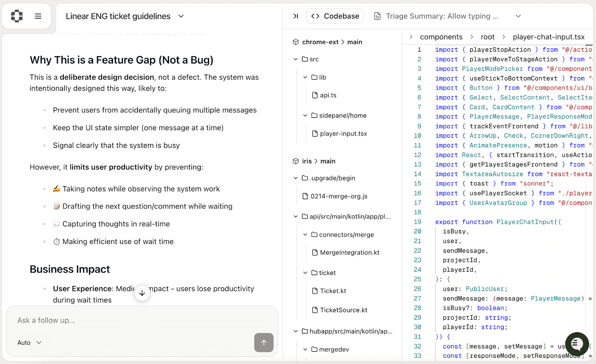Click the app logo icon
The width and height of the screenshot is (596, 364).
click(17, 16)
